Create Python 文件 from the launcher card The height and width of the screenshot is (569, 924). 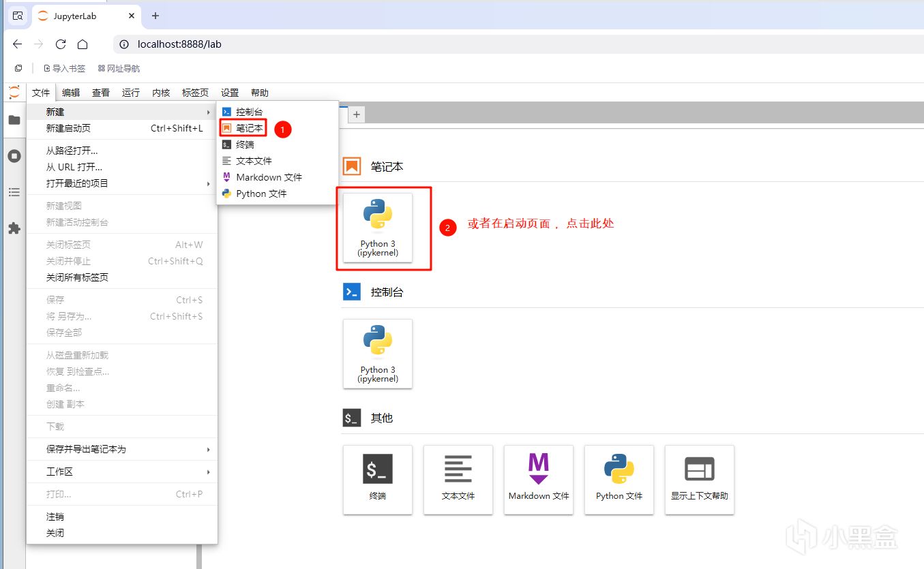(619, 480)
